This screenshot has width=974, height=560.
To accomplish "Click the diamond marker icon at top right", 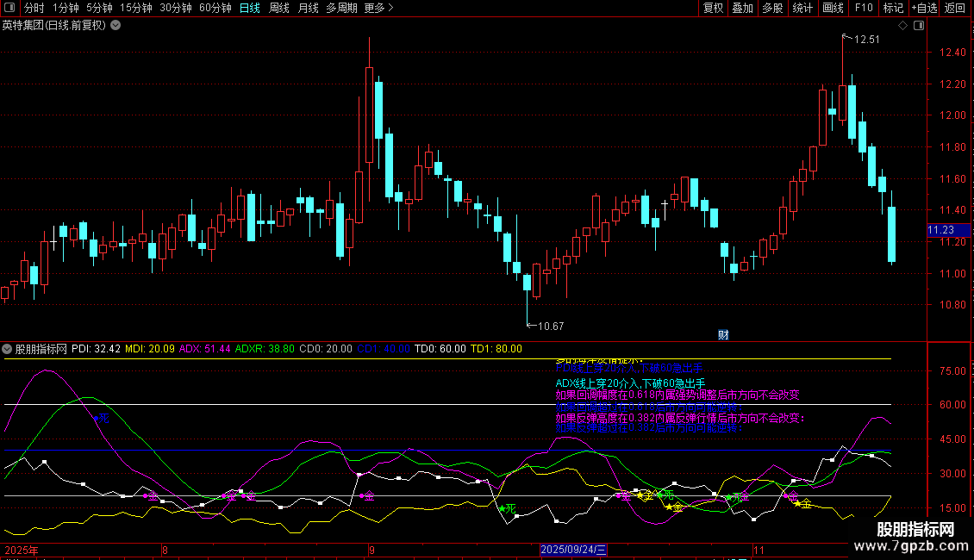I will 902,26.
